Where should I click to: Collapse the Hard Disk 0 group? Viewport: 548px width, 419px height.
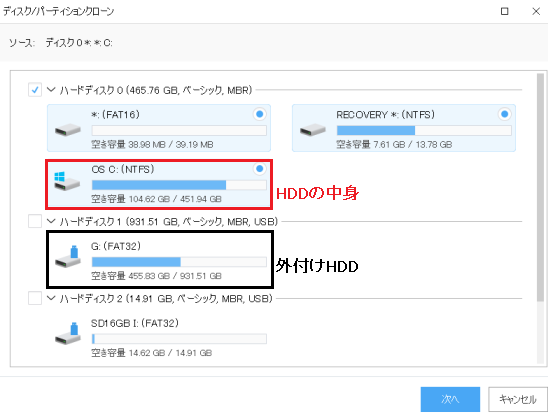coord(51,90)
